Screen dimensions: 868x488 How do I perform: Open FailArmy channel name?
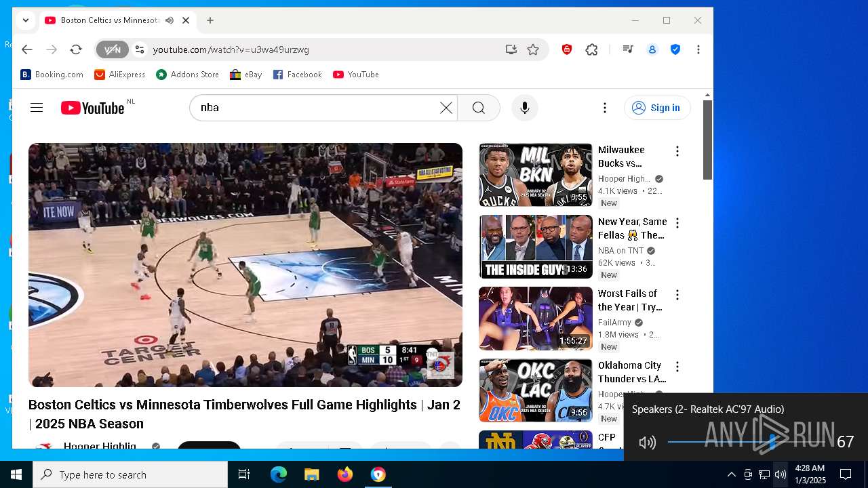pos(614,323)
